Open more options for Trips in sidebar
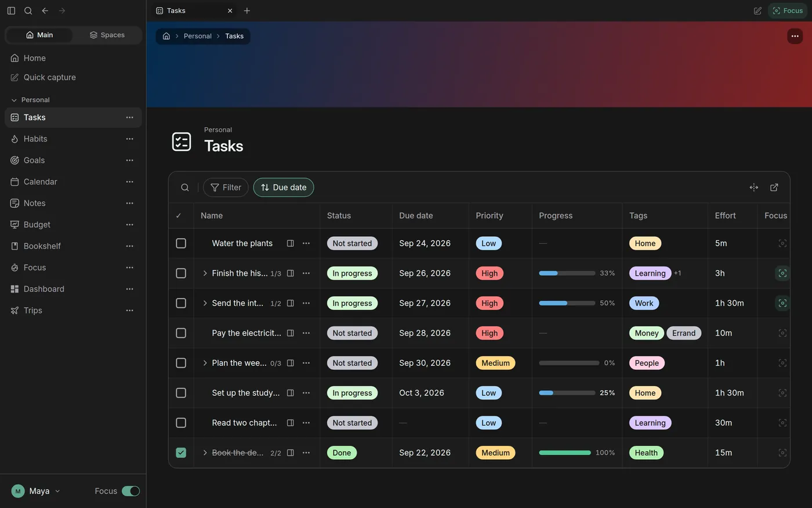812x508 pixels. click(x=130, y=311)
